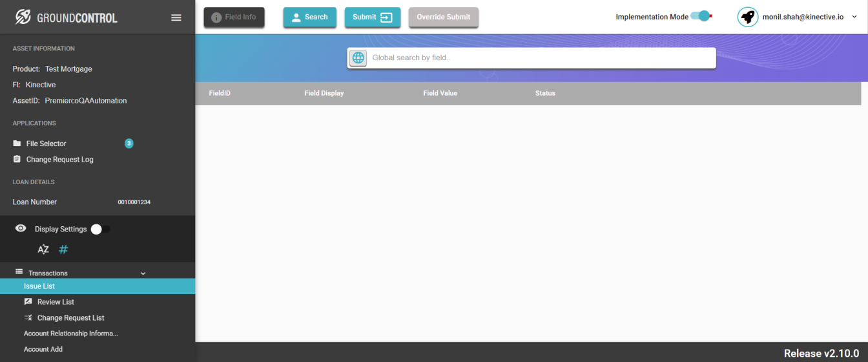
Task: Click FI Kinective text
Action: tap(34, 85)
